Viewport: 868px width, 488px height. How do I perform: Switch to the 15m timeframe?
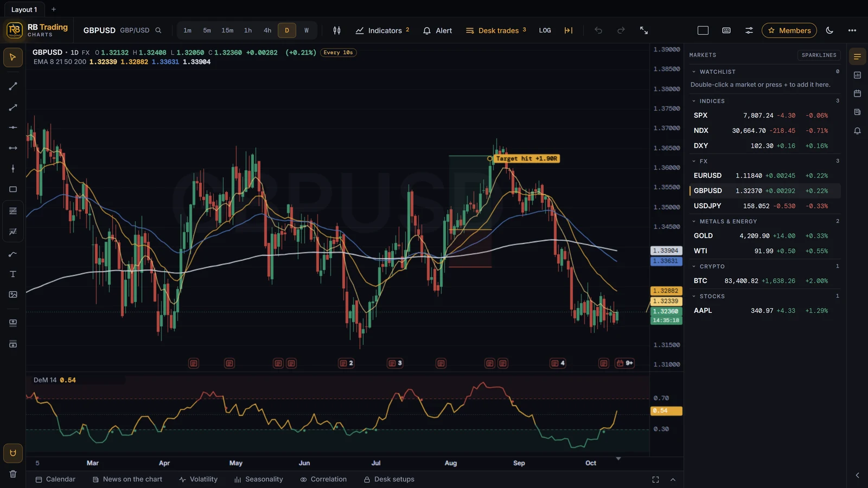[227, 30]
